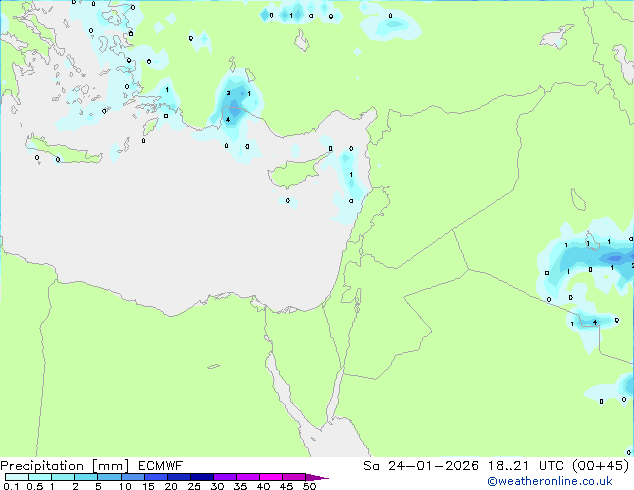Pick the legend swatch between 25 and 30
This screenshot has width=634, height=490.
[x=201, y=477]
